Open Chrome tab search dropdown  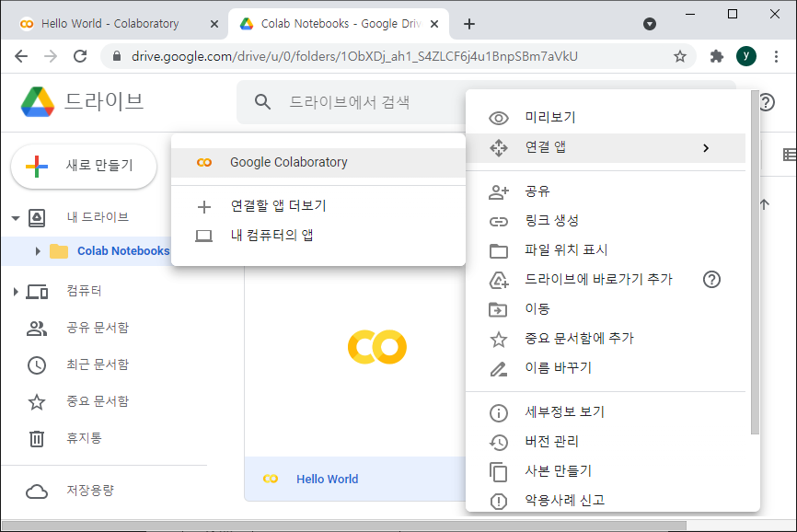tap(650, 24)
